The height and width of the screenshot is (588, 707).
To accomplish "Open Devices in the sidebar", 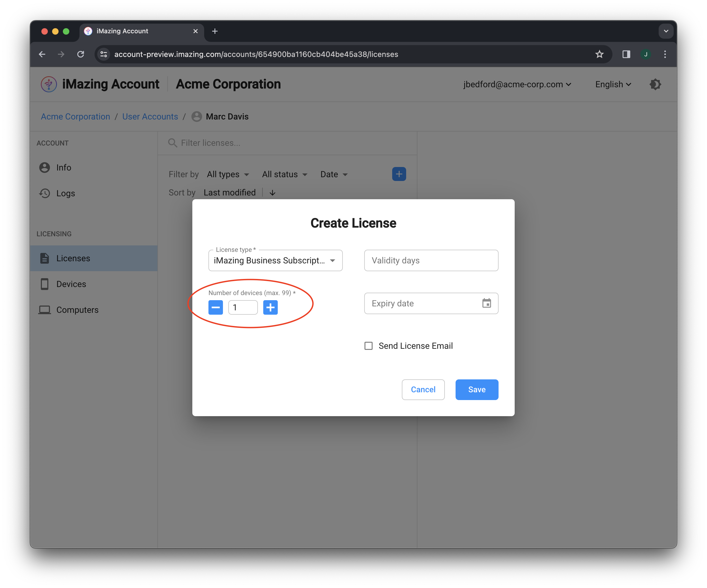I will pos(94,284).
